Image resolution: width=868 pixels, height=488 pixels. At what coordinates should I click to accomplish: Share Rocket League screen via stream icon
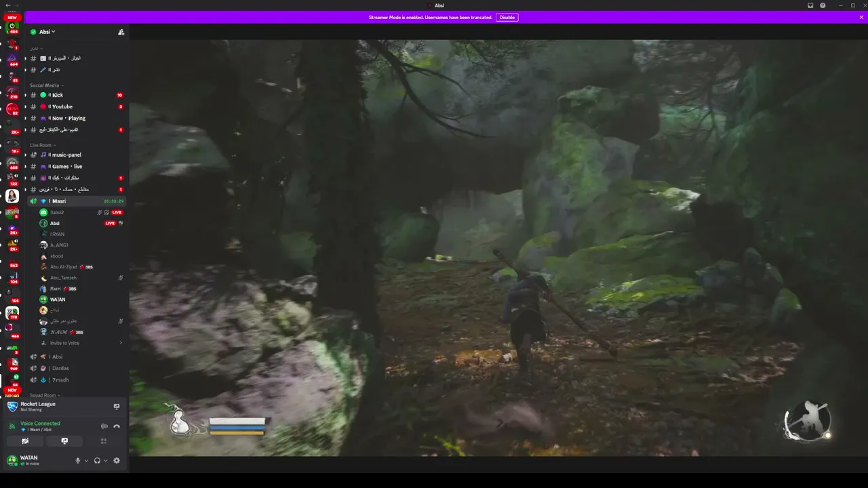(x=117, y=407)
